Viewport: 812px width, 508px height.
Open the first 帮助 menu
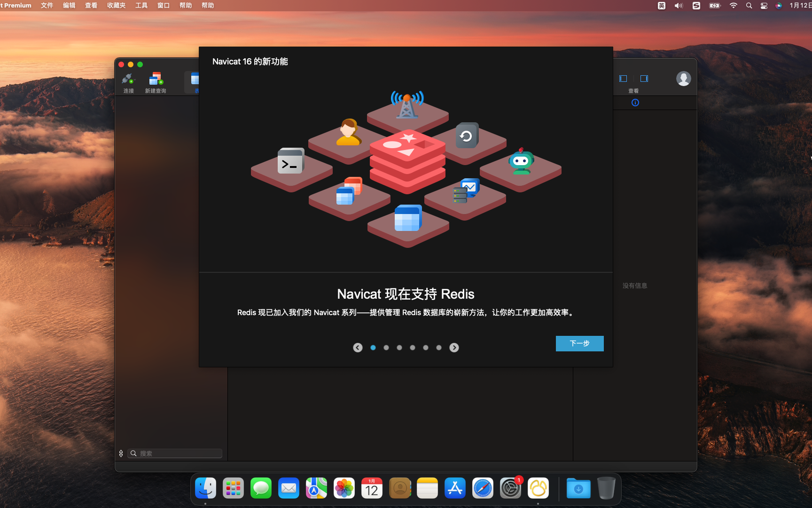[x=186, y=5]
